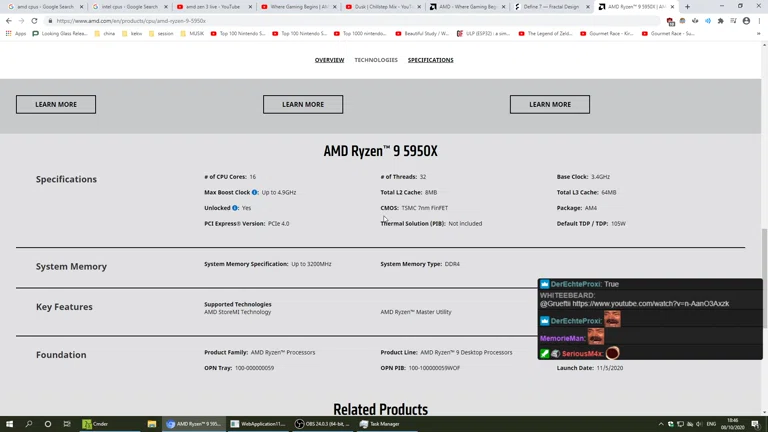Open the Windows Start menu
Screen dimensions: 768x432
9,424
